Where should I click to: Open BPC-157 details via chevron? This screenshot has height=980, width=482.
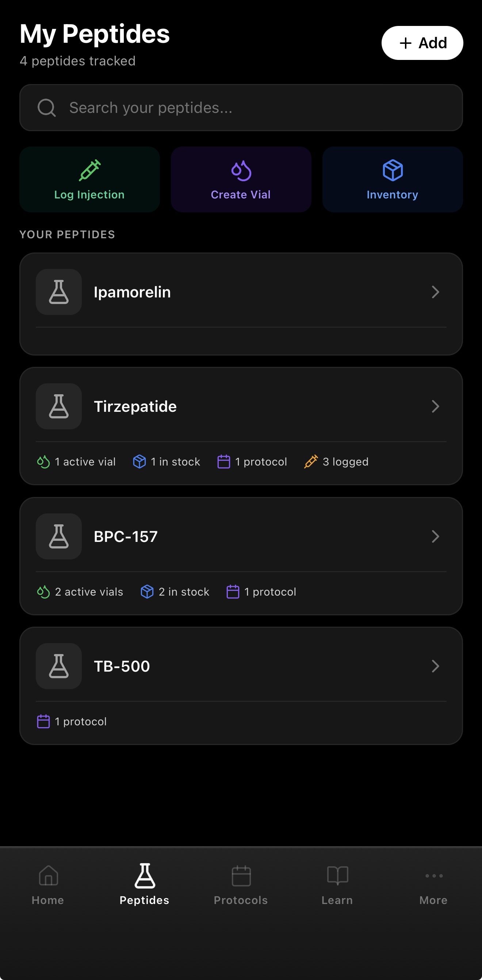point(435,536)
